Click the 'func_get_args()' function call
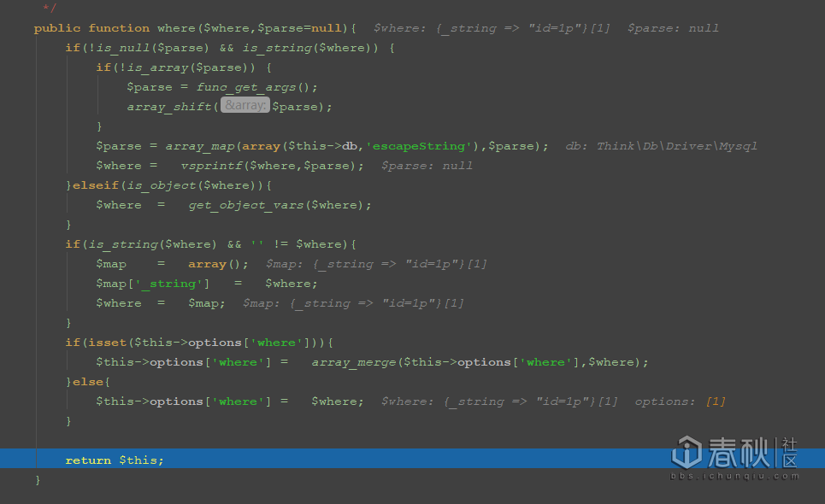 click(256, 87)
